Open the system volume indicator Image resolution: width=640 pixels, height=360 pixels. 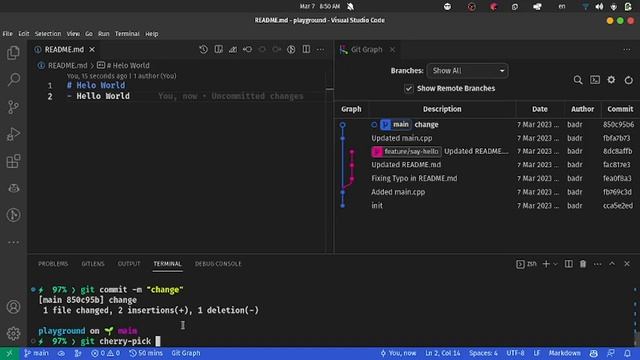(x=599, y=7)
